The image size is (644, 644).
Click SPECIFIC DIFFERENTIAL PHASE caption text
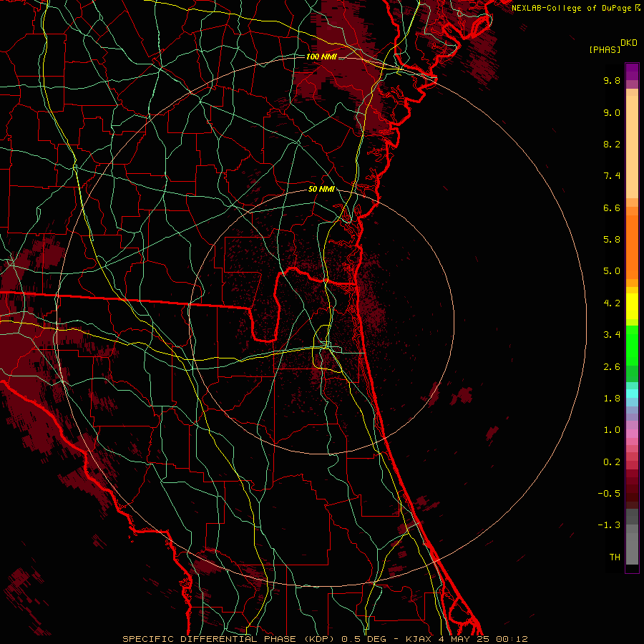click(209, 639)
